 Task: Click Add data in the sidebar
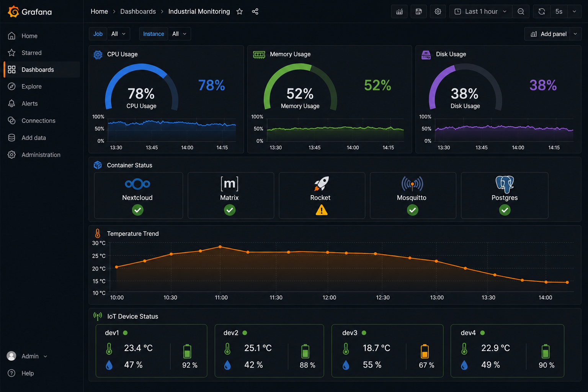42,138
